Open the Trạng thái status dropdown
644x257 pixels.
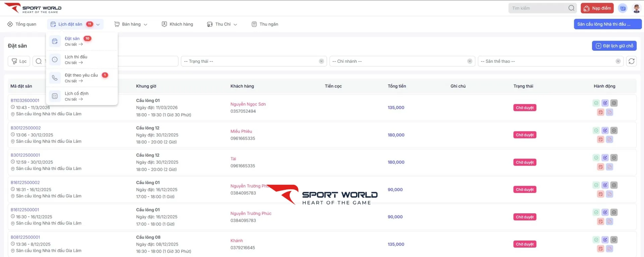254,61
